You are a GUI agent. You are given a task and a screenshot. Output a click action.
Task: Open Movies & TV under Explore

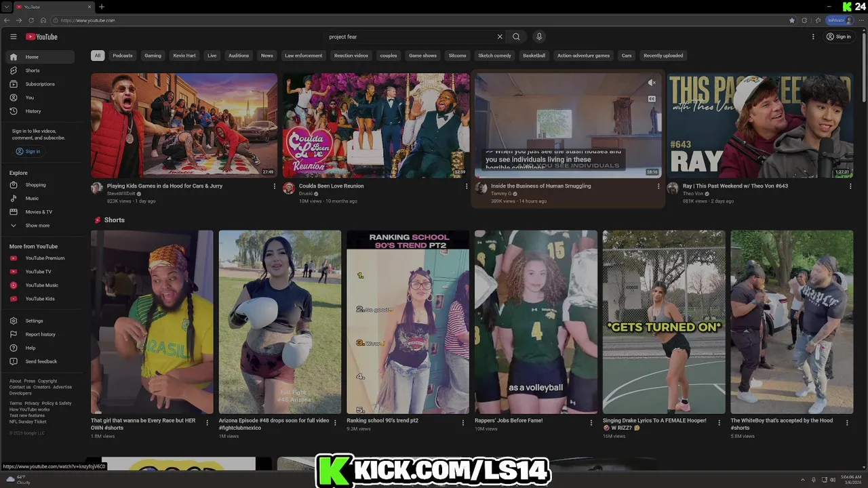[41, 212]
